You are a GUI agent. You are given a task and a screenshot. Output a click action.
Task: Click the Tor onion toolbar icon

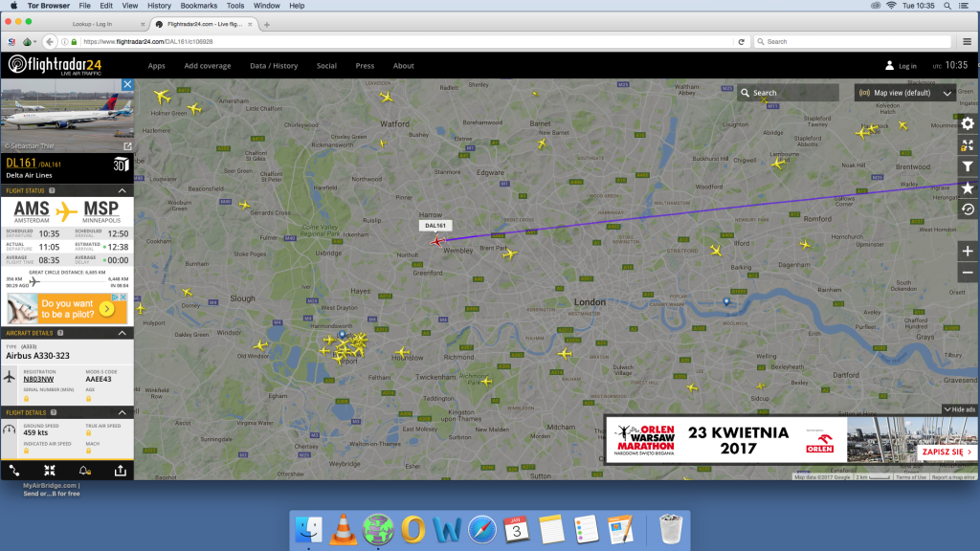pyautogui.click(x=28, y=42)
